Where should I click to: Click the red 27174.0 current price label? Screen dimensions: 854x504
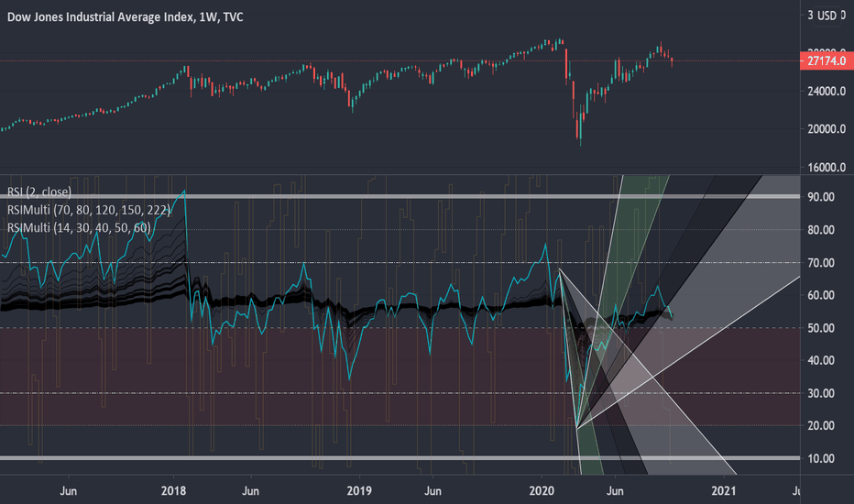827,60
